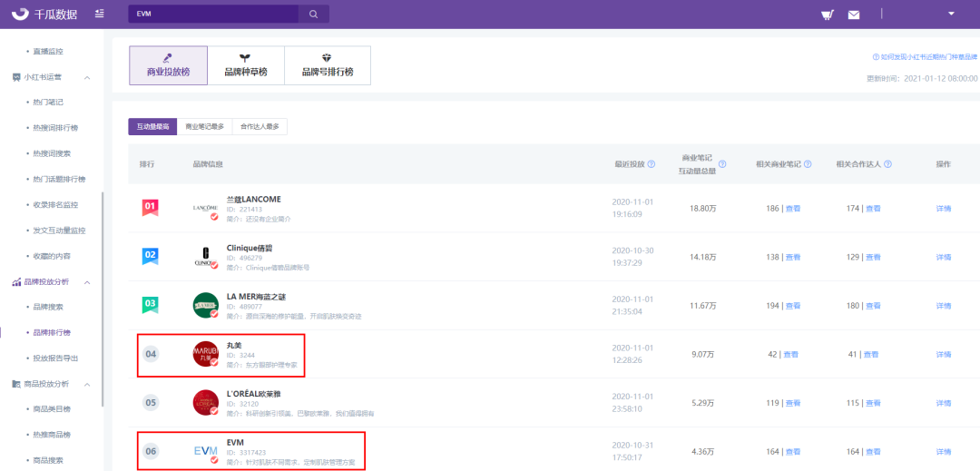Open 详情 for Clinique倩碧

coord(943,258)
